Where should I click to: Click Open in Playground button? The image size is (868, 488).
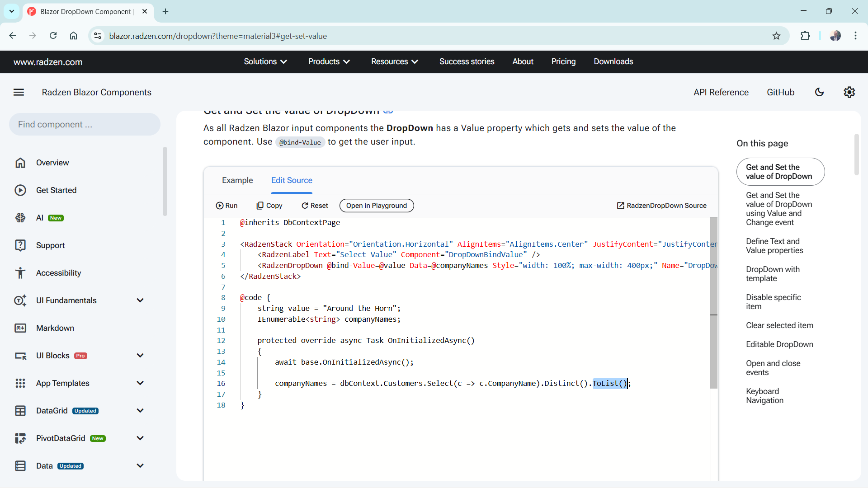tap(376, 206)
